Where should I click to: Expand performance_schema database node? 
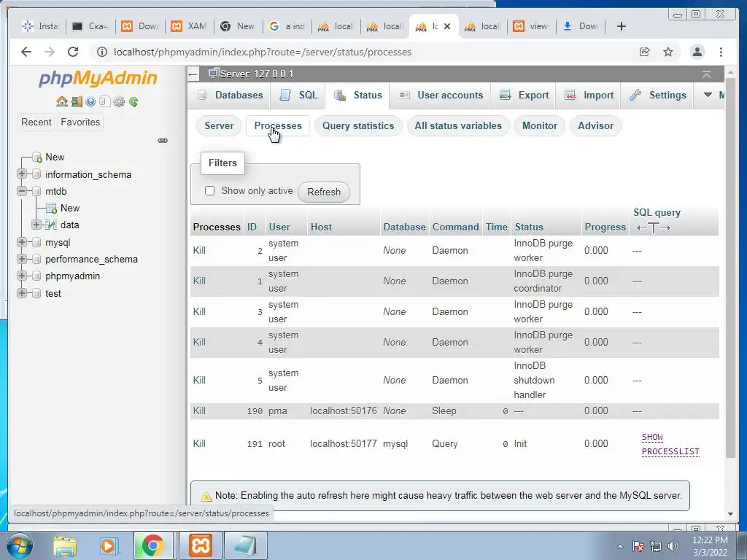(21, 259)
